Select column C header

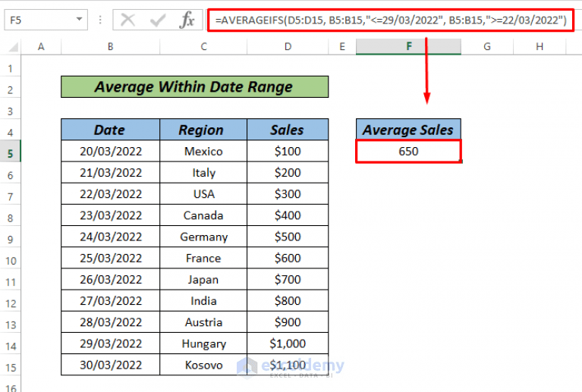[203, 47]
